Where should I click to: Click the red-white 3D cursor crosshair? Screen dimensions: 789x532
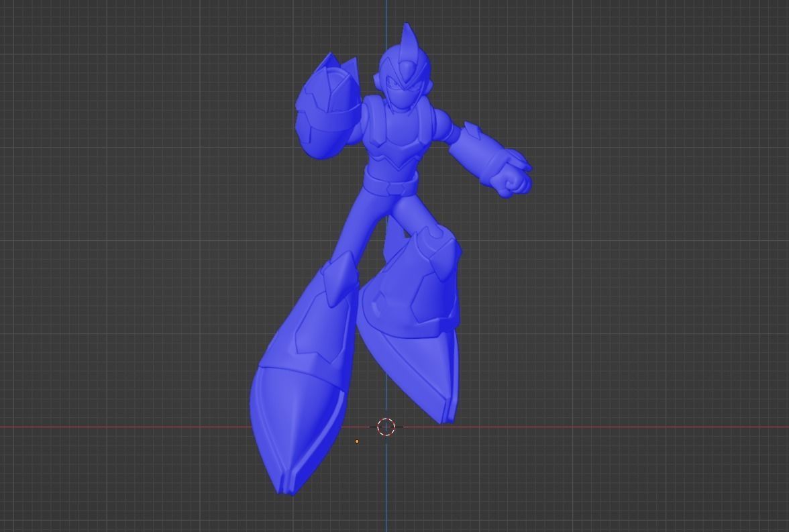pyautogui.click(x=386, y=427)
